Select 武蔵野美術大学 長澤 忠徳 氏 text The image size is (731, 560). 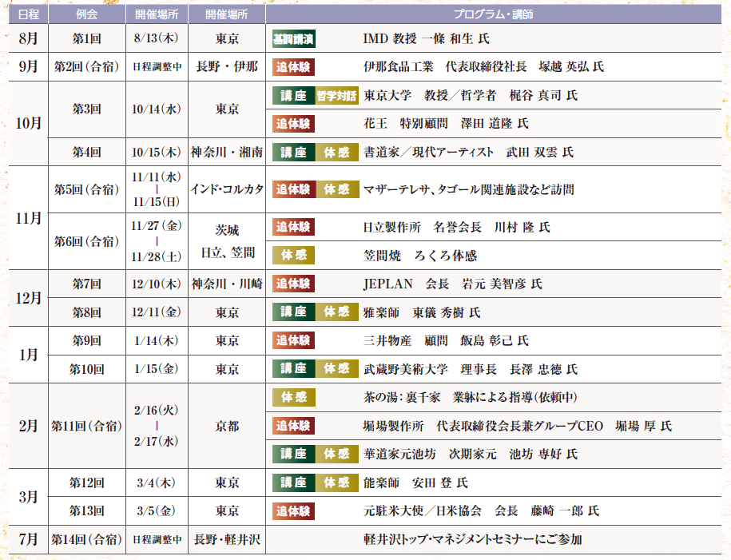[x=471, y=369]
